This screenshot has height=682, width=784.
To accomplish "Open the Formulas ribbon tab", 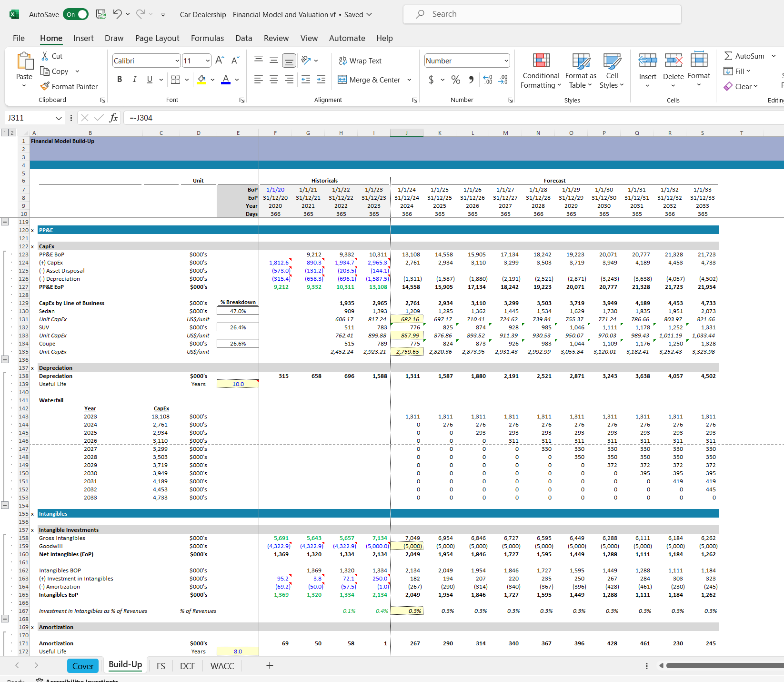I will click(x=207, y=38).
